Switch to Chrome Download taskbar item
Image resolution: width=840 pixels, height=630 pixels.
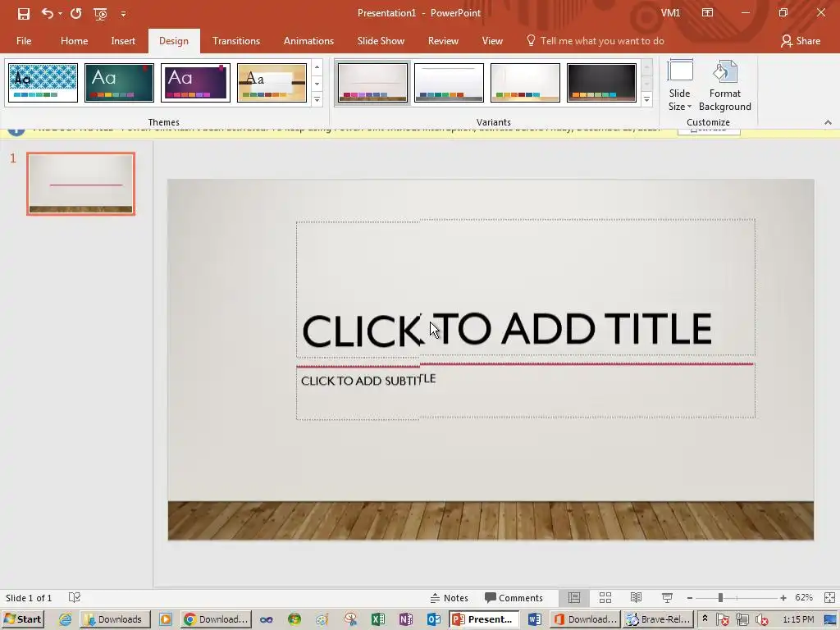[216, 619]
